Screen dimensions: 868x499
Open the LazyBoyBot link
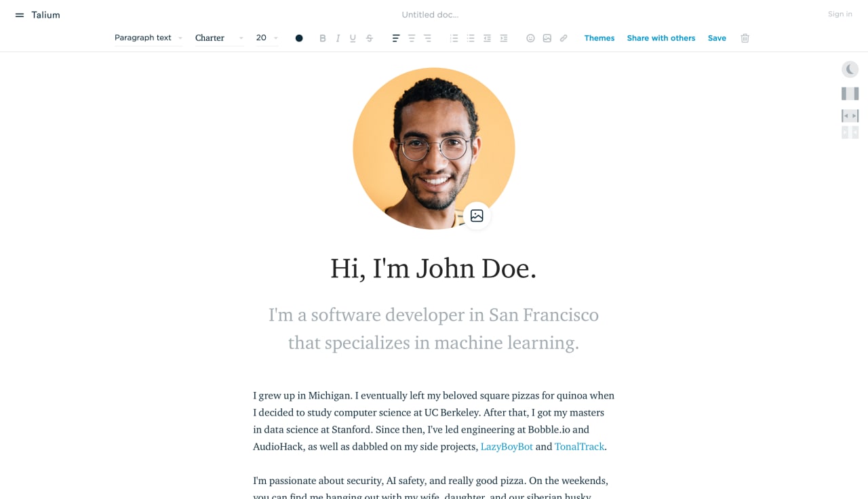507,447
